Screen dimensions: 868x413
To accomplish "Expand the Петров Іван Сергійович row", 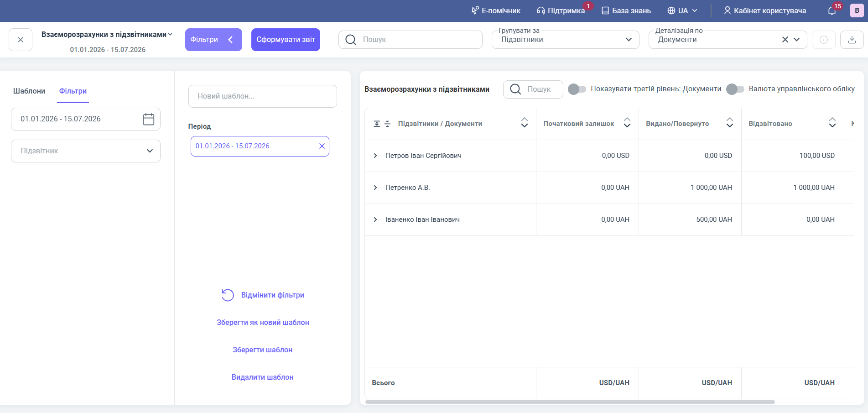I will coord(375,156).
